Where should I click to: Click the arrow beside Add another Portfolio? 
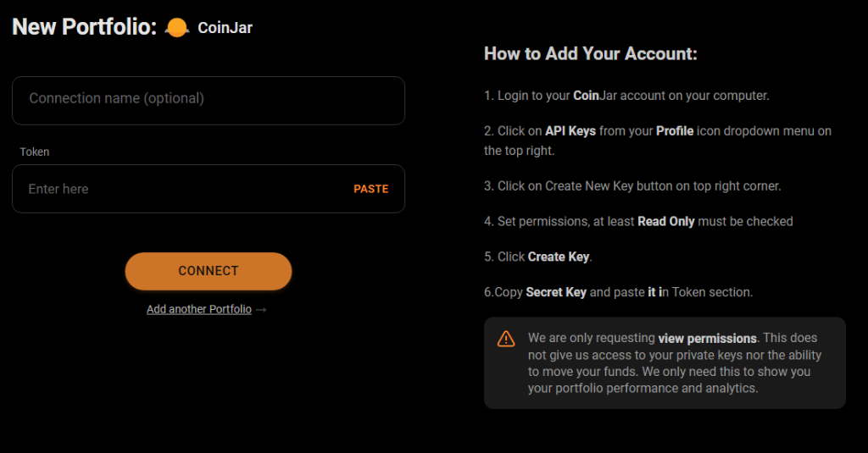tap(261, 310)
